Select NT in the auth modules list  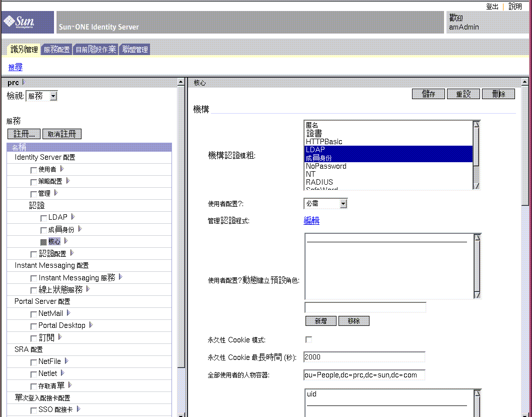389,174
